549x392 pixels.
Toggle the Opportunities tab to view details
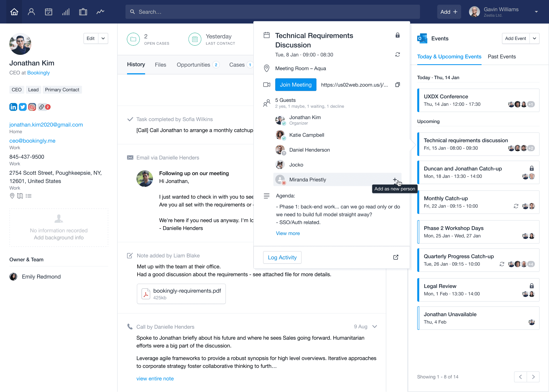tap(194, 65)
